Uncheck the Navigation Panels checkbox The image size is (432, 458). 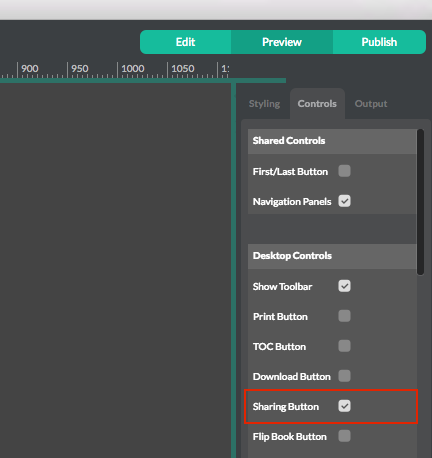tap(344, 201)
